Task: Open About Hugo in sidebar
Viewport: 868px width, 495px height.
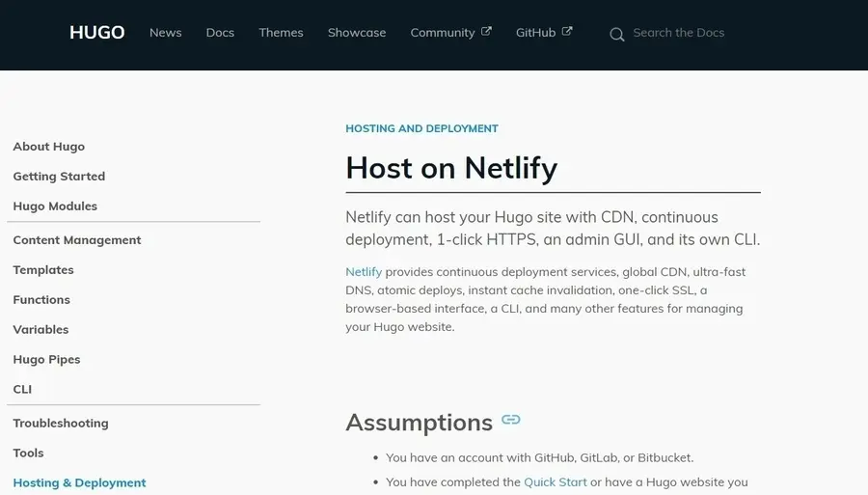Action: tap(49, 147)
